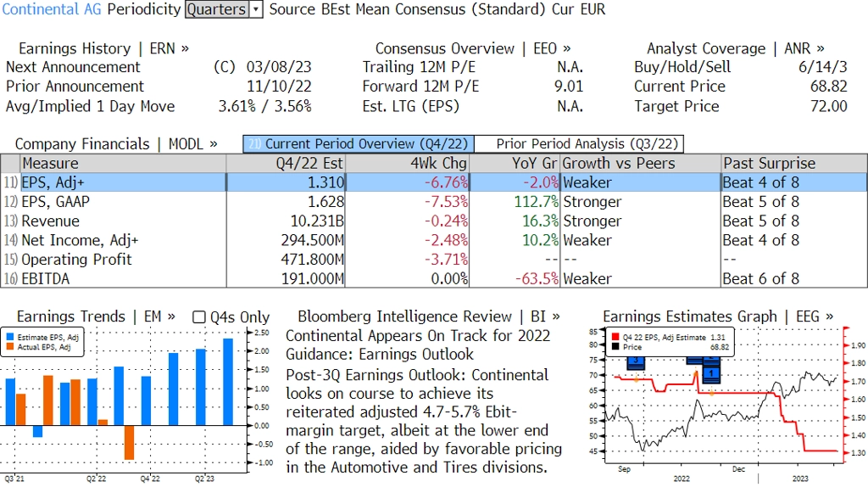This screenshot has width=868, height=487.
Task: Click the Q4/22 Est column header
Action: [x=286, y=164]
